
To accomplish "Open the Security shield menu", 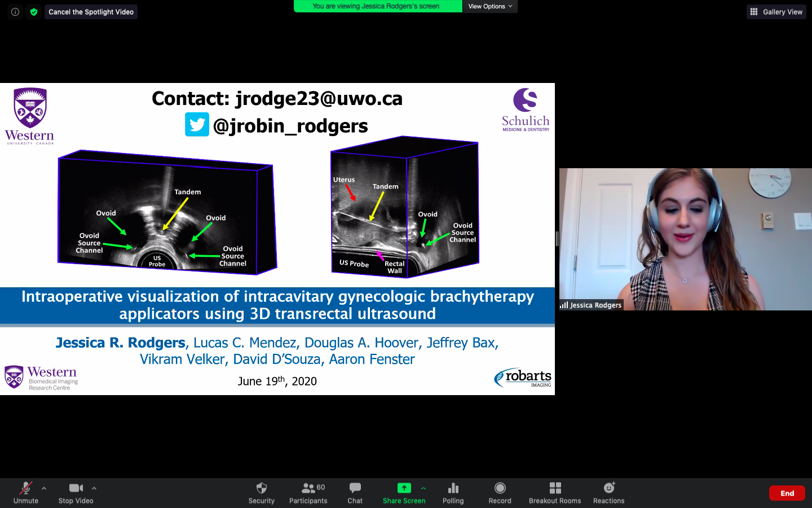I will point(261,492).
